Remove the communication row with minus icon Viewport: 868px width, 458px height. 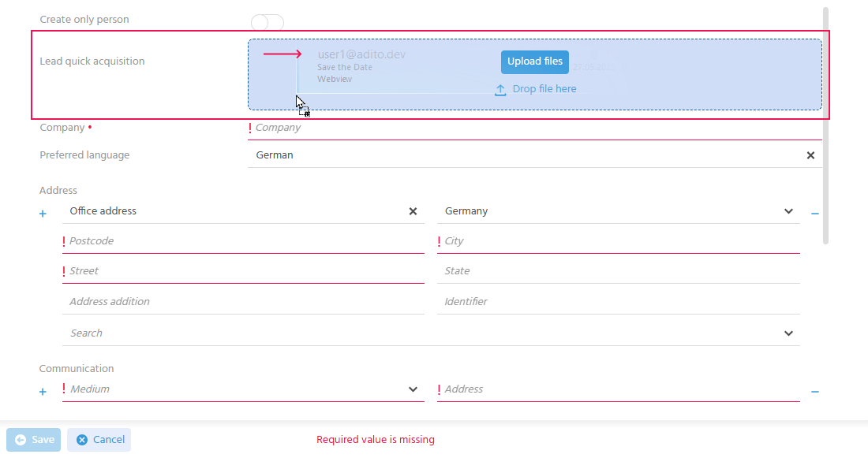(815, 392)
